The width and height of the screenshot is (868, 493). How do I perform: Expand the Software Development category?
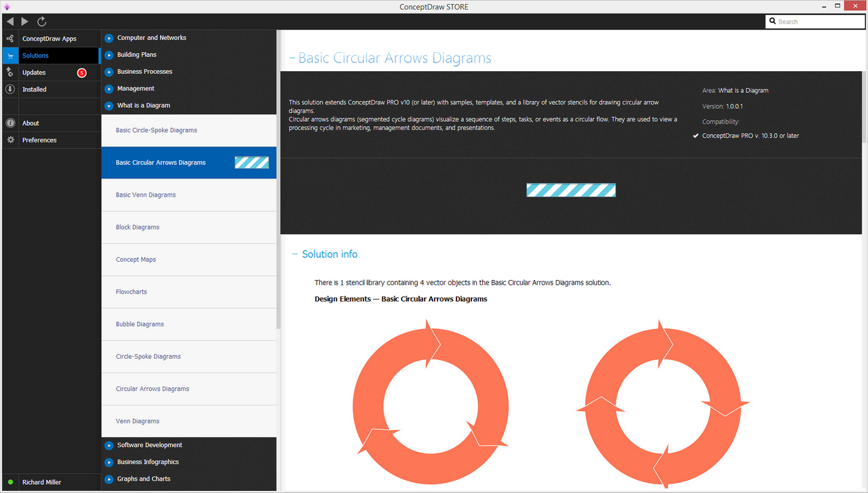pos(108,446)
